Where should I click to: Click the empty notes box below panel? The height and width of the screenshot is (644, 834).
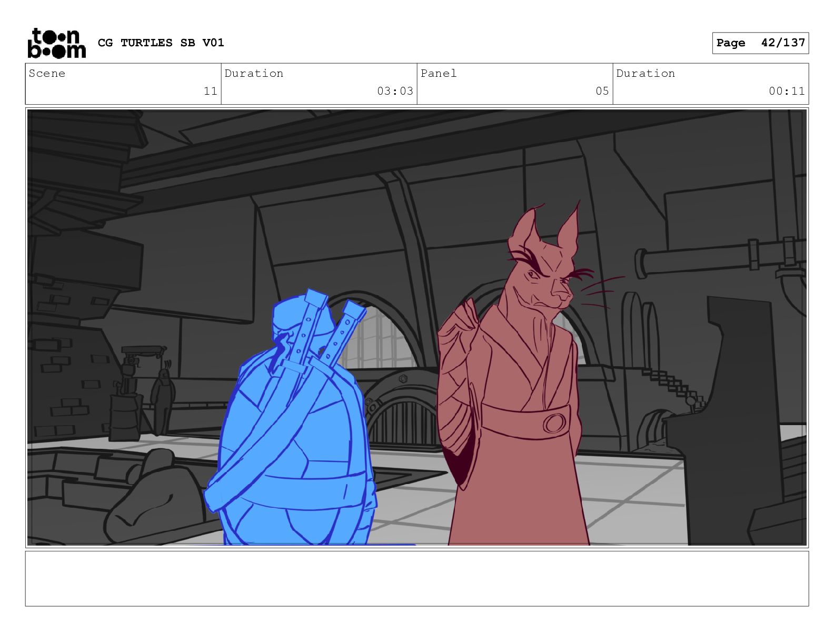coord(417,578)
